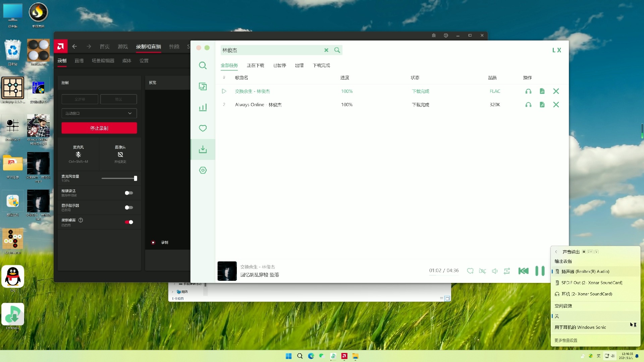
Task: Open file location icon for Always Online
Action: (x=542, y=105)
